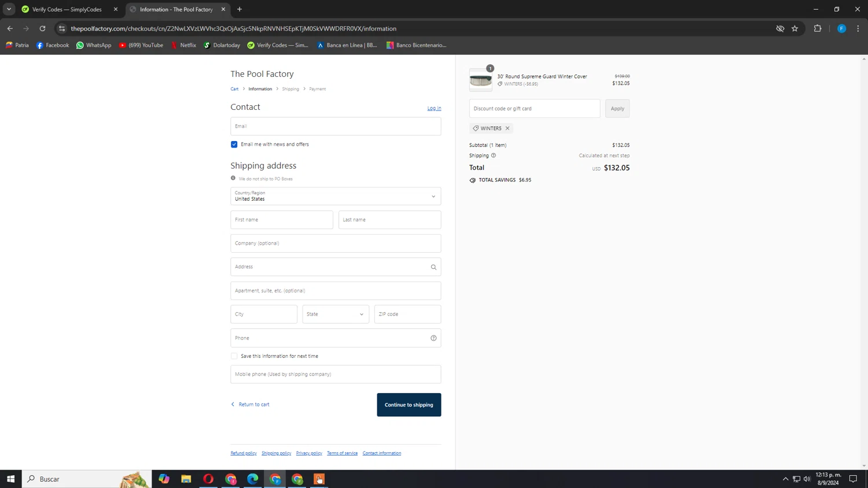Open File Explorer from taskbar

[x=186, y=479]
